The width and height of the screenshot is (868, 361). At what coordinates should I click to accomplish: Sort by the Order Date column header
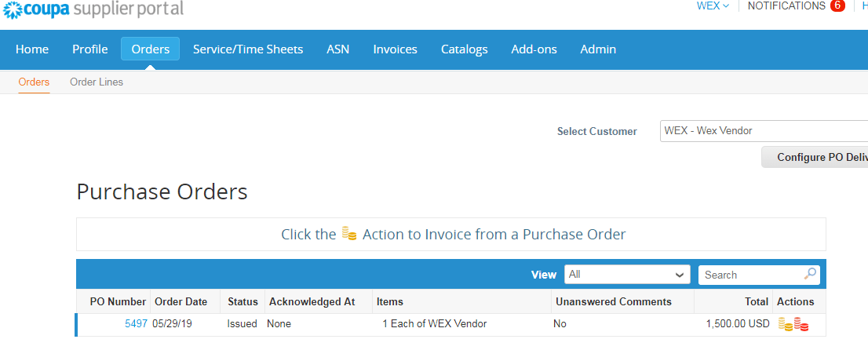(x=181, y=302)
